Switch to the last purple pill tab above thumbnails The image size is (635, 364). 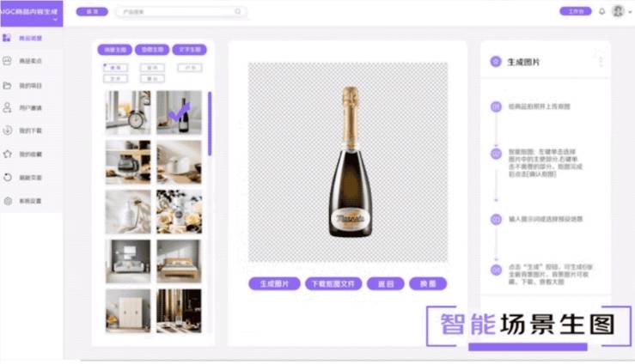pyautogui.click(x=190, y=50)
